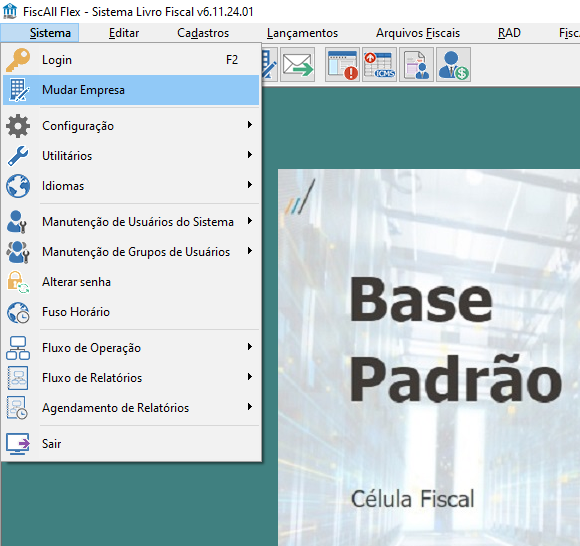580x546 pixels.
Task: Open the Editar menu
Action: click(x=124, y=33)
